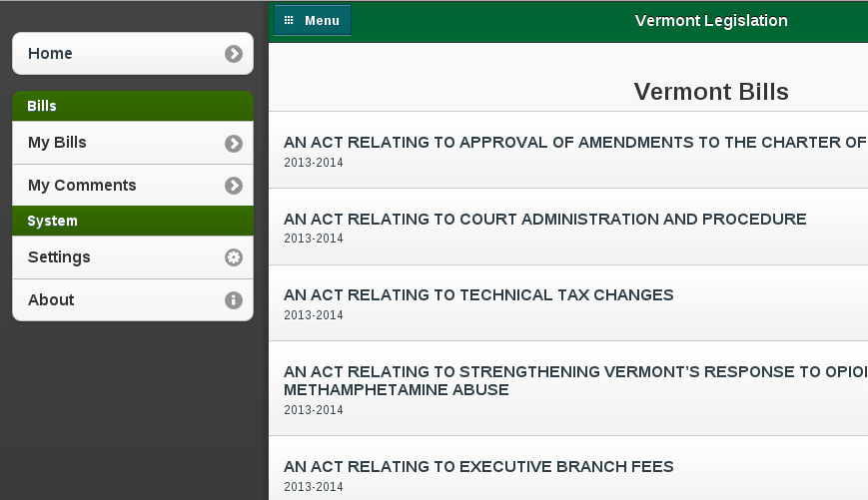Click the gear icon in the Settings row
The image size is (868, 500).
coord(234,257)
